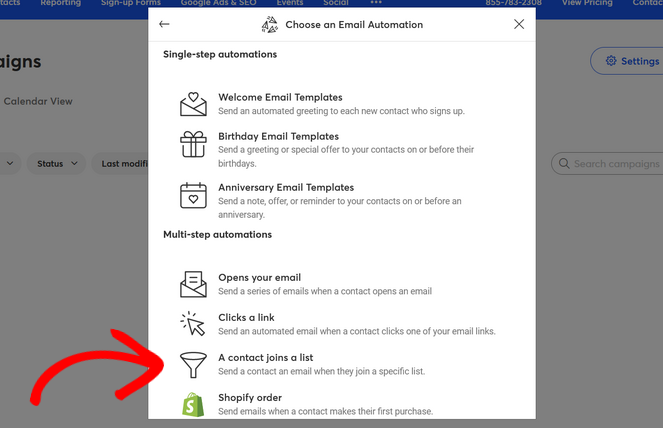Open the Google Ads & SEO menu

point(219,3)
